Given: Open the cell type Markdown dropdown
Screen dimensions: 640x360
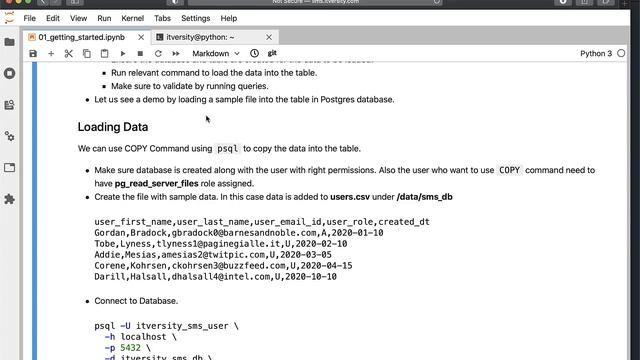Looking at the screenshot, I should [x=216, y=53].
